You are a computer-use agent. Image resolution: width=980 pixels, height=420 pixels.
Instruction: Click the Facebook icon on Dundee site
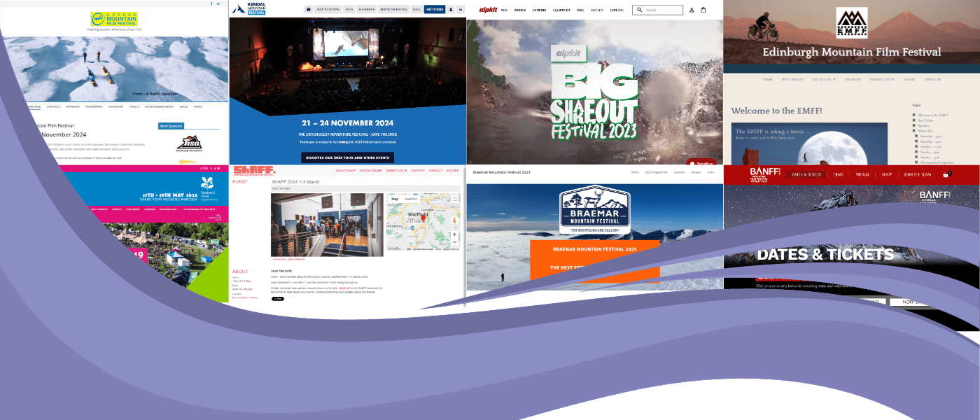tap(211, 3)
